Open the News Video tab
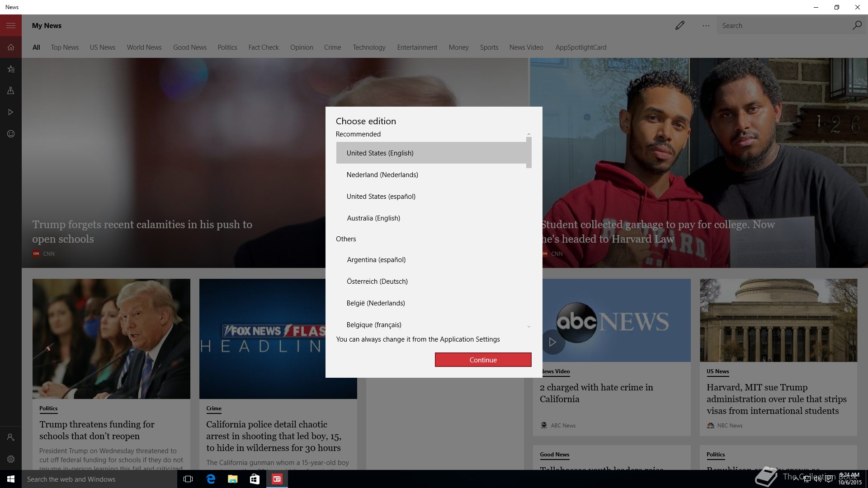Viewport: 868px width, 488px height. [x=526, y=47]
